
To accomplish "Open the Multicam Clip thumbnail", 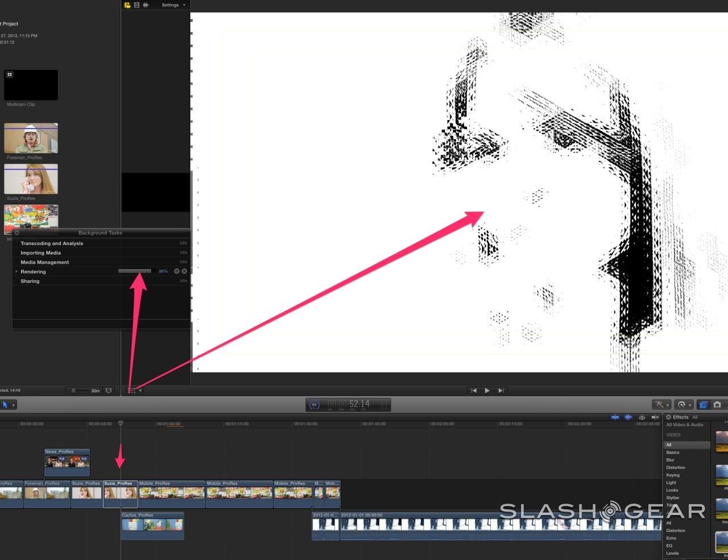I will [31, 85].
